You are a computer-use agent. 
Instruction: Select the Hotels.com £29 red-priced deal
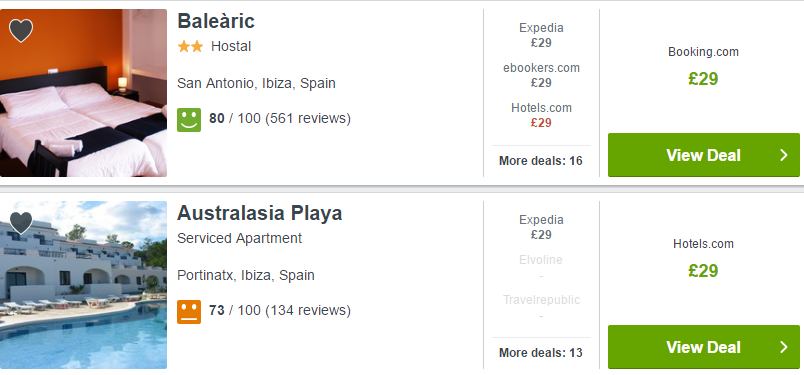point(541,115)
